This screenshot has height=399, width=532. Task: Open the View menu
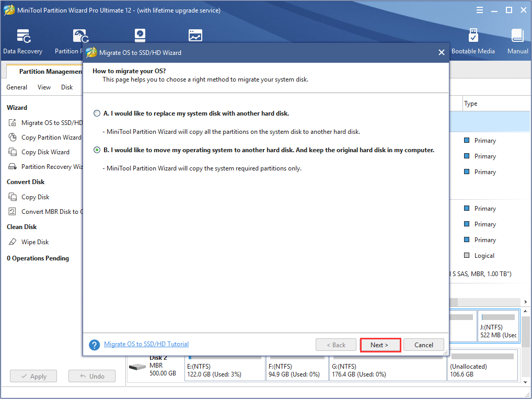44,87
